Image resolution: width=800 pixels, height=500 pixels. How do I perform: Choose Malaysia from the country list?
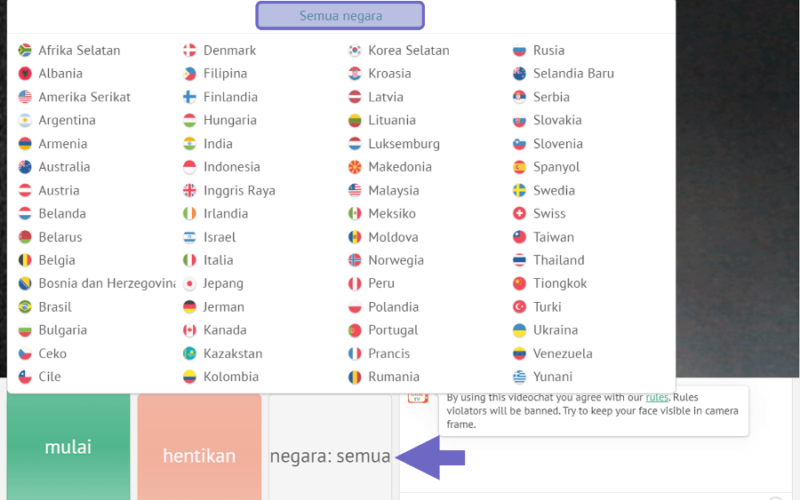coord(384,191)
